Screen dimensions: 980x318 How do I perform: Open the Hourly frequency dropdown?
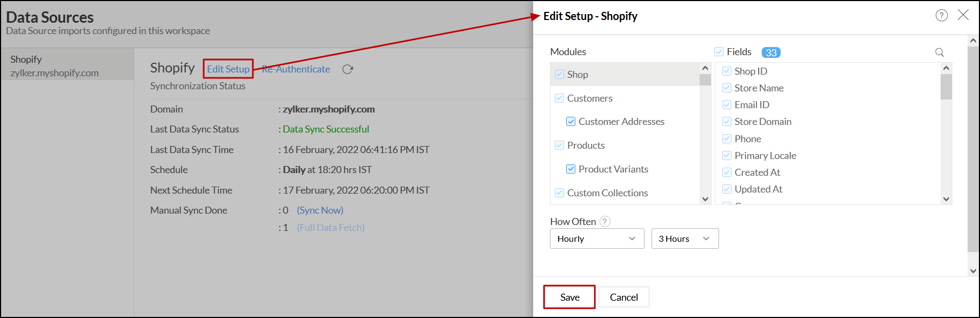(597, 239)
